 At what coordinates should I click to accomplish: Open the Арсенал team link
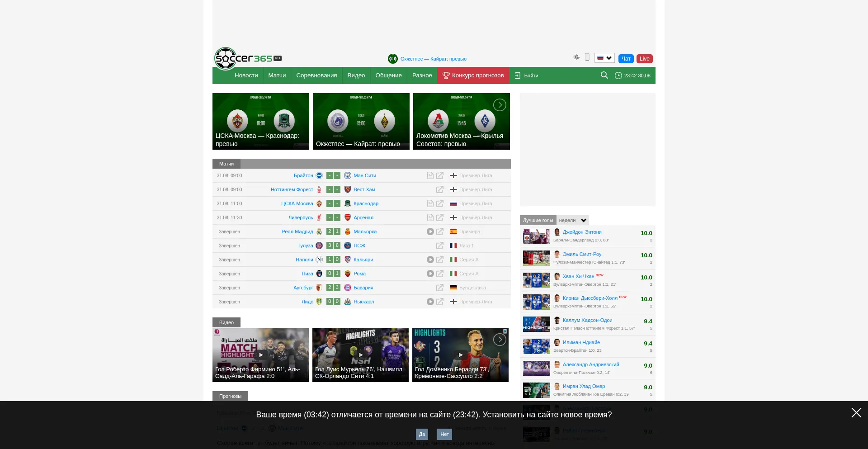point(363,217)
